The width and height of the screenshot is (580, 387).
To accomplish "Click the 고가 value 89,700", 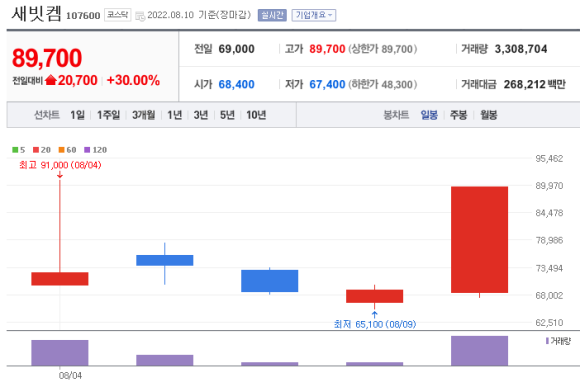I will click(x=327, y=49).
